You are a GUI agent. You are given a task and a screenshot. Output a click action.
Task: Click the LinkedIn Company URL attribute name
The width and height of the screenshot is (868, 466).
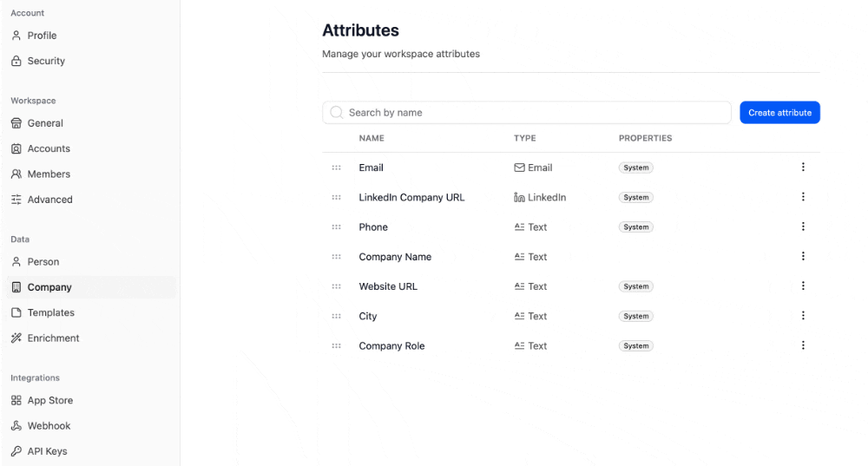tap(411, 197)
